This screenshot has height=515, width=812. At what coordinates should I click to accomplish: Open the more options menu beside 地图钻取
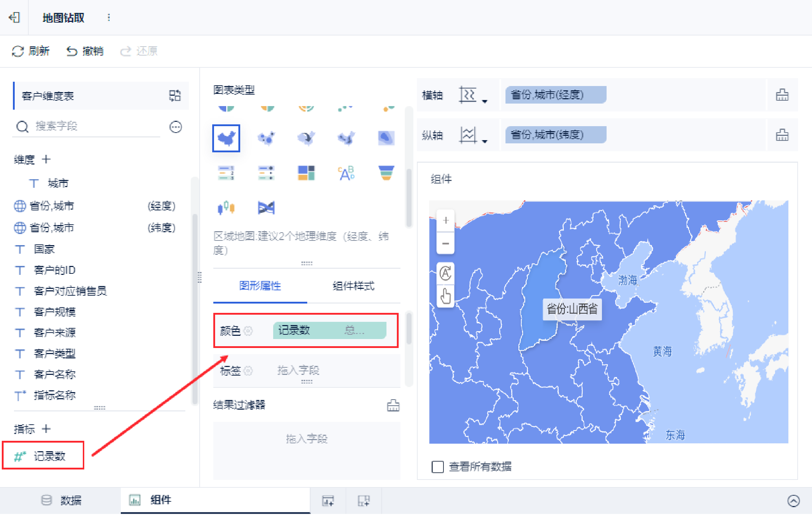109,17
